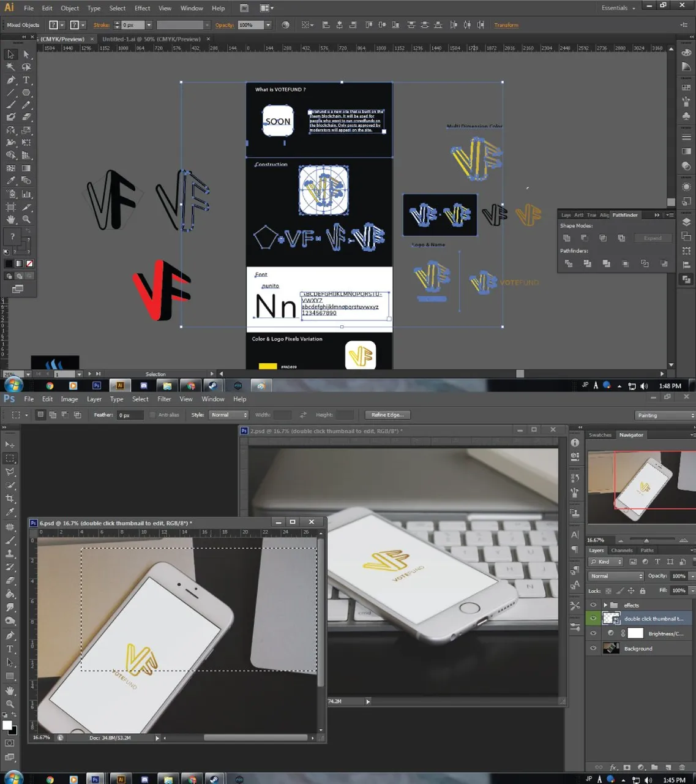The image size is (696, 784).
Task: Create a new layer with bottom icon
Action: click(x=668, y=767)
